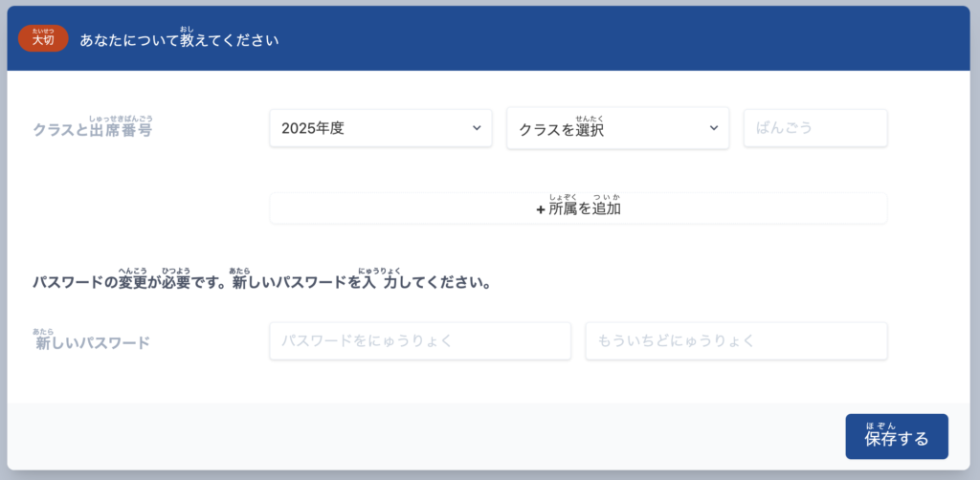Click empty area of the blue header bar
The height and width of the screenshot is (480, 980).
coord(622,39)
